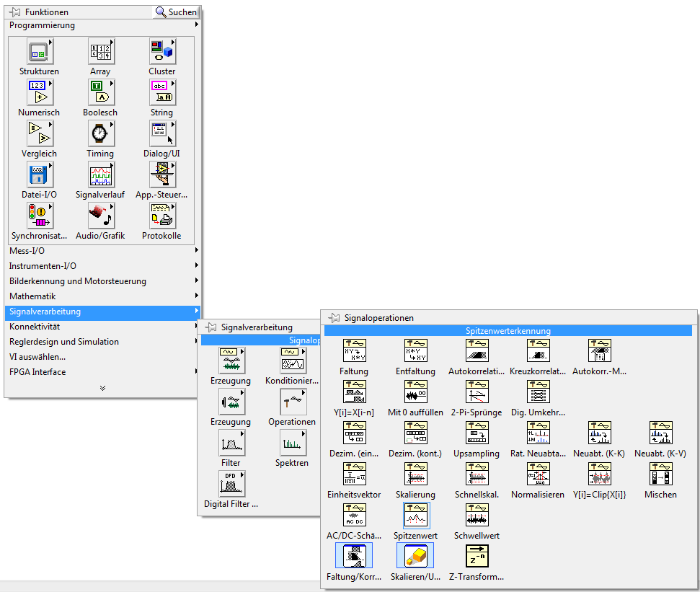
Task: Select the Timing stopwatch icon
Action: coord(100,134)
